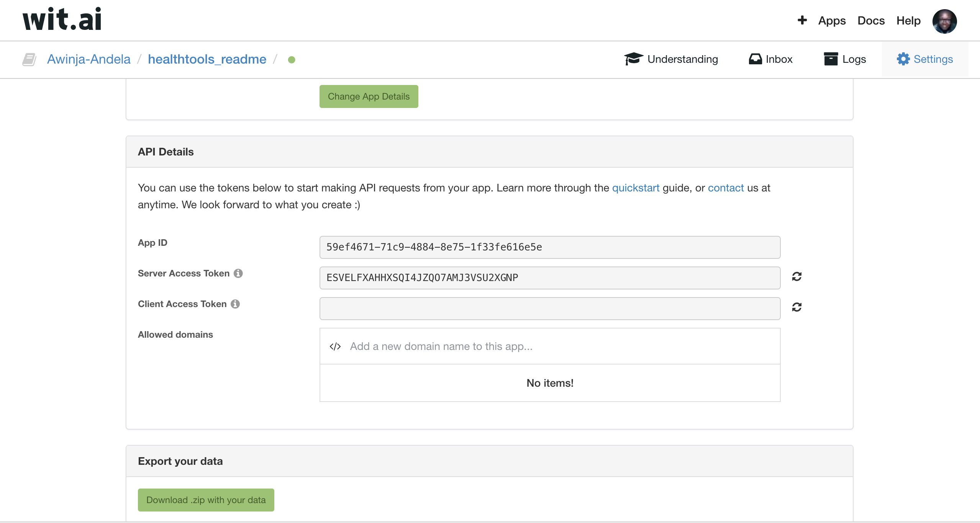The height and width of the screenshot is (523, 980).
Task: Open the user profile avatar
Action: (x=944, y=21)
